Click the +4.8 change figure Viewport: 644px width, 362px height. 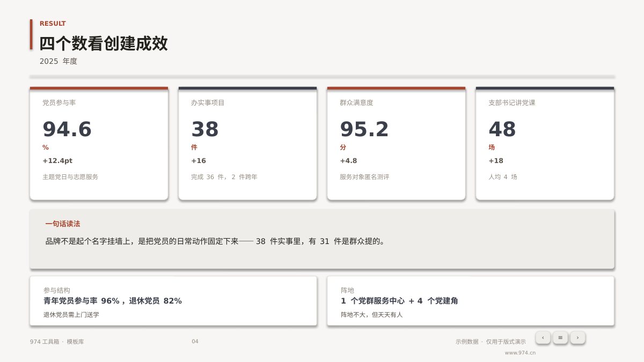coord(348,161)
